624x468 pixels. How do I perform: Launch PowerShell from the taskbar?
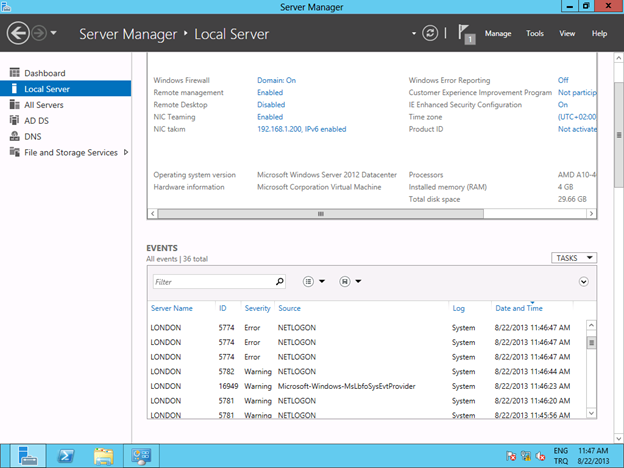(x=66, y=456)
